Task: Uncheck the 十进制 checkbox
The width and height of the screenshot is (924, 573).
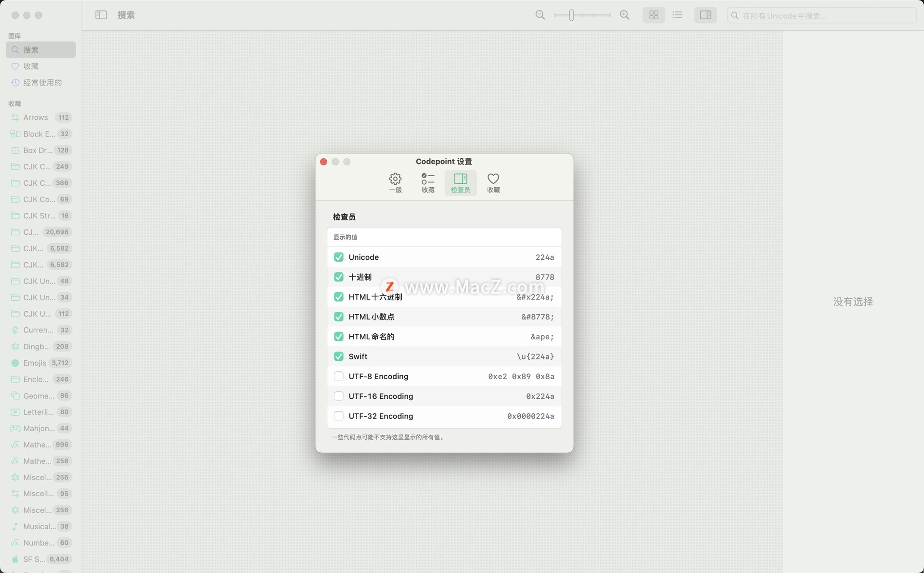Action: click(339, 277)
